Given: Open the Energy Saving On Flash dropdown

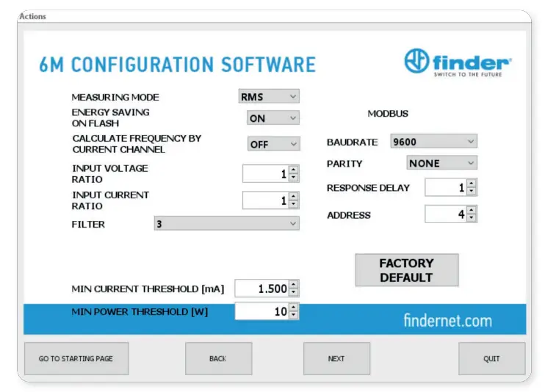Looking at the screenshot, I should click(x=273, y=118).
